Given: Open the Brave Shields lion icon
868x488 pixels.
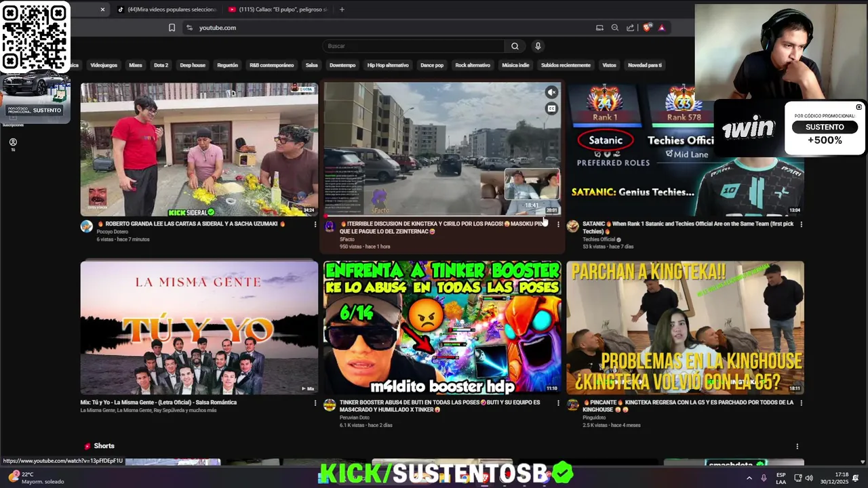Looking at the screenshot, I should click(x=647, y=28).
